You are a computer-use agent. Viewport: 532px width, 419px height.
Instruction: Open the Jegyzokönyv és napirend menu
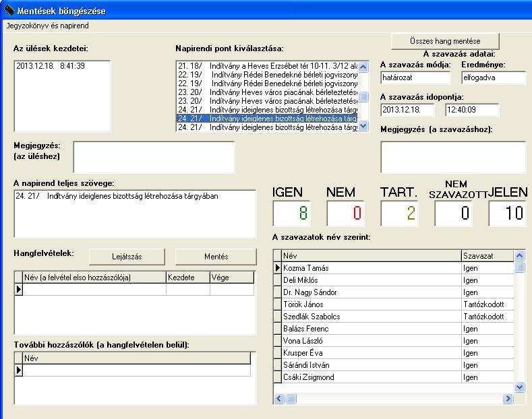point(47,26)
